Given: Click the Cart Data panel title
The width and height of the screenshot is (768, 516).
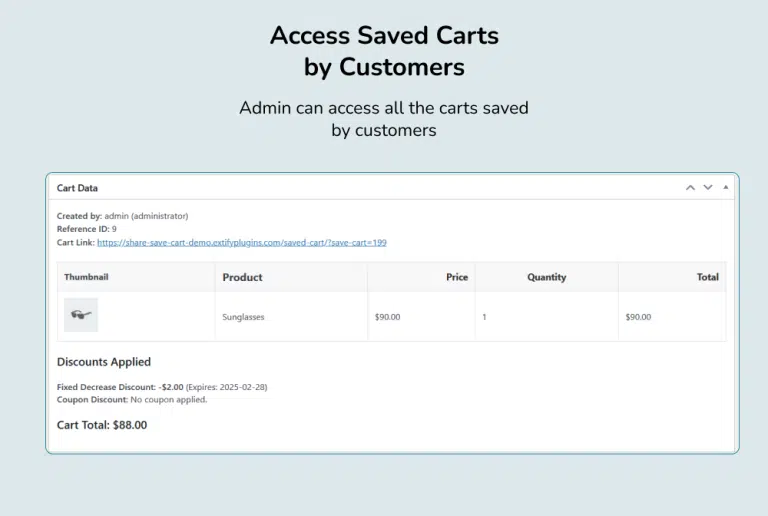Looking at the screenshot, I should pyautogui.click(x=77, y=188).
